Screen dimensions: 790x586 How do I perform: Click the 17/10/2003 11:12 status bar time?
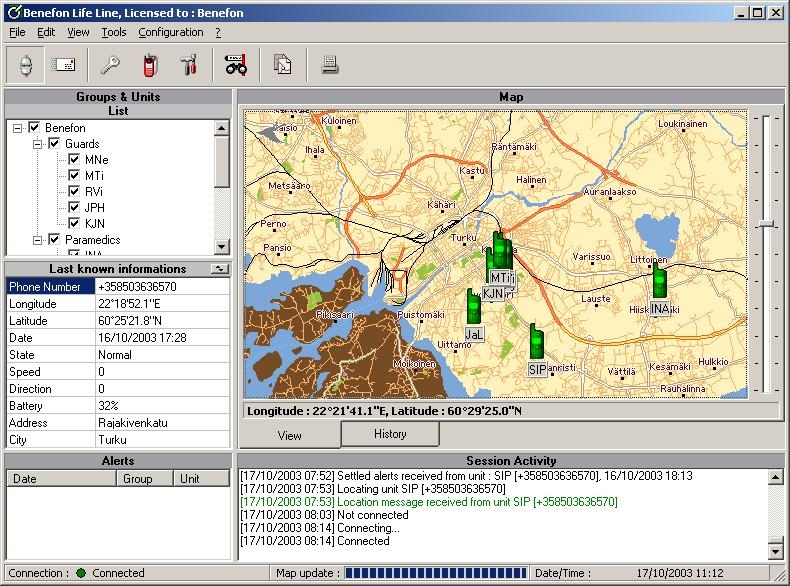coord(680,573)
